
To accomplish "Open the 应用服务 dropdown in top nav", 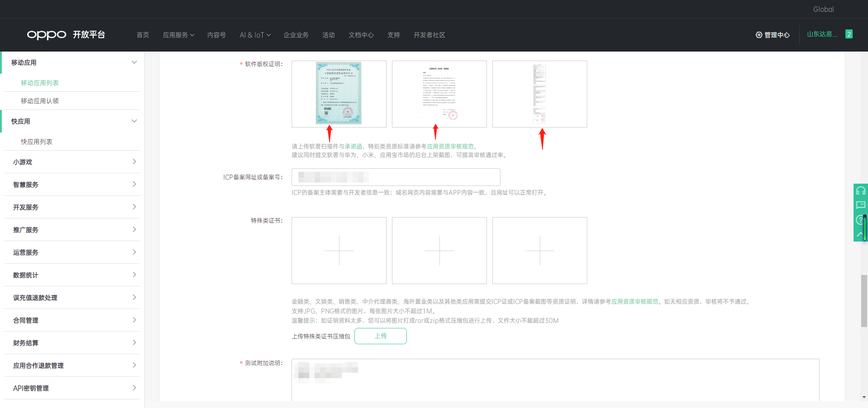I will 178,35.
